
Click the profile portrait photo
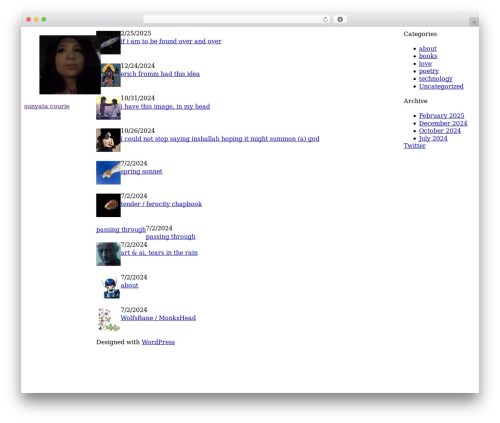tap(70, 65)
